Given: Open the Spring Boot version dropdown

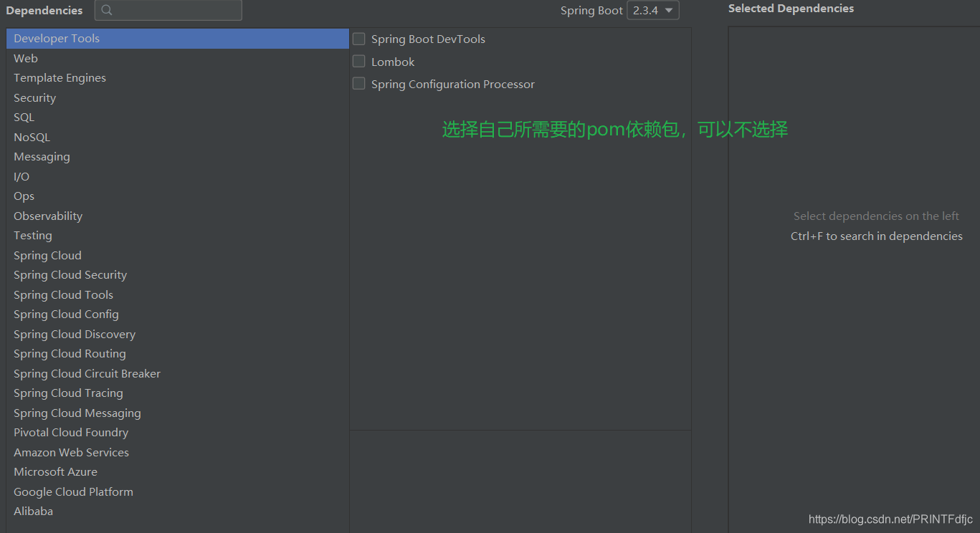Looking at the screenshot, I should tap(652, 11).
